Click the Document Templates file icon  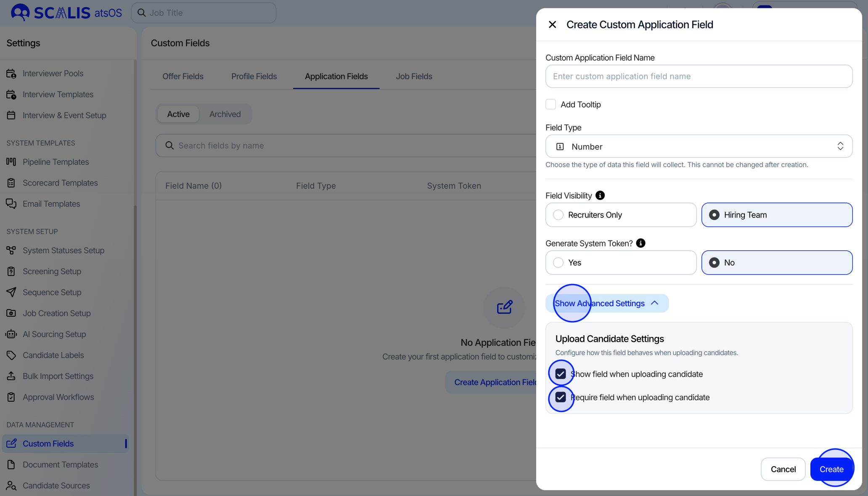pyautogui.click(x=11, y=464)
